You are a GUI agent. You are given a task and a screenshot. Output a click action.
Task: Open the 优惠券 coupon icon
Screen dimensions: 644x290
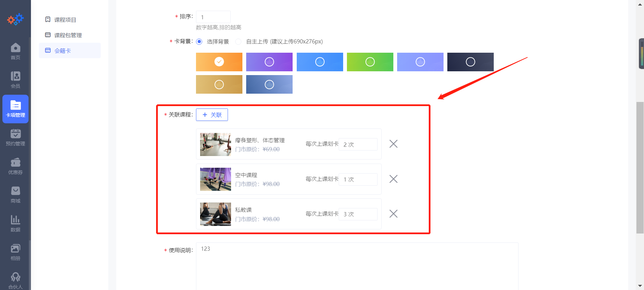click(x=15, y=166)
